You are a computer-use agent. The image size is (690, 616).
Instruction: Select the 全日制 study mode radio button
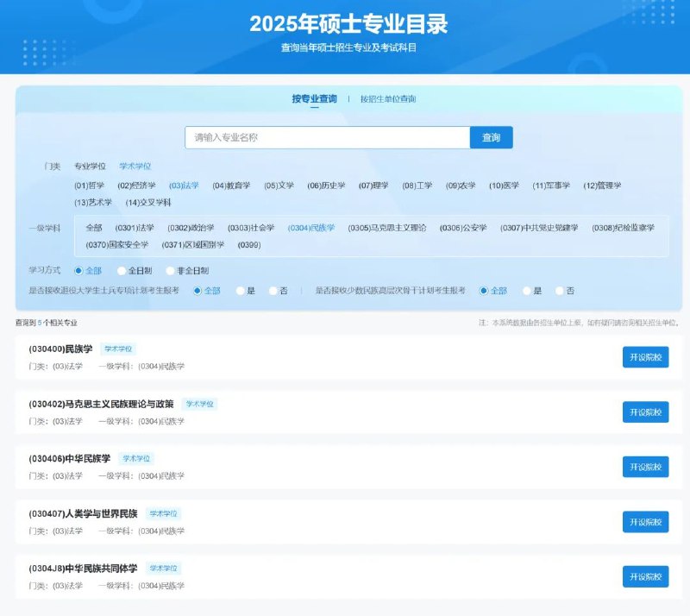click(x=137, y=270)
